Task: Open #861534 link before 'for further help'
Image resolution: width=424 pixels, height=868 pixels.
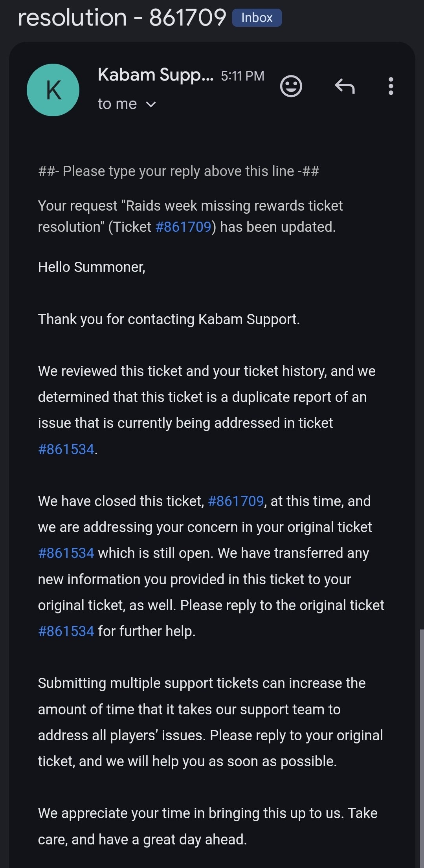Action: [66, 631]
